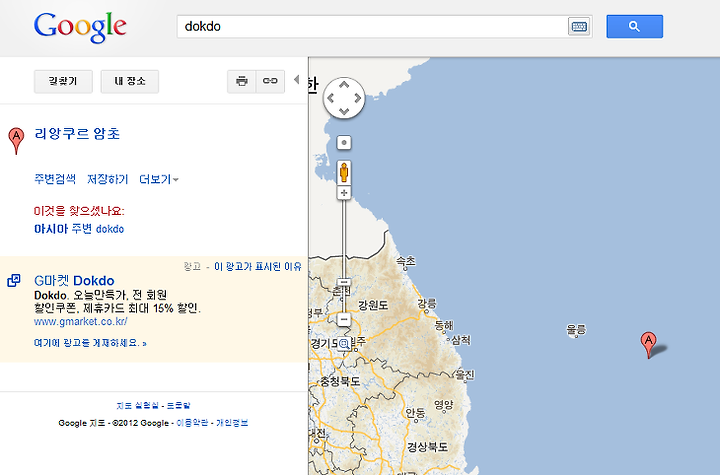Click the 강릉 city label
Screen dimensions: 720x475
tap(427, 303)
